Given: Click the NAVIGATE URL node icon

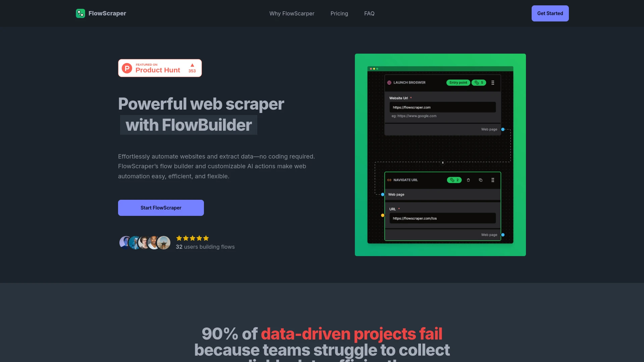Looking at the screenshot, I should point(389,179).
